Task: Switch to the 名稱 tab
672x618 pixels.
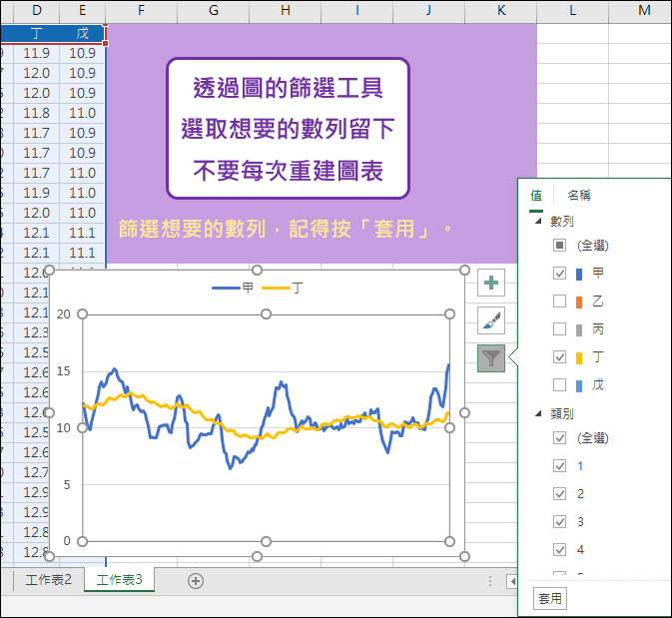Action: pos(579,196)
